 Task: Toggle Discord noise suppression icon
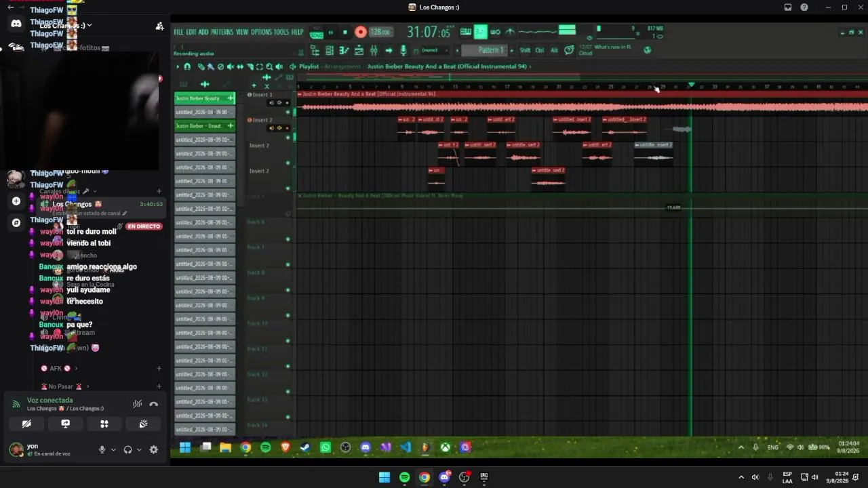click(x=138, y=404)
